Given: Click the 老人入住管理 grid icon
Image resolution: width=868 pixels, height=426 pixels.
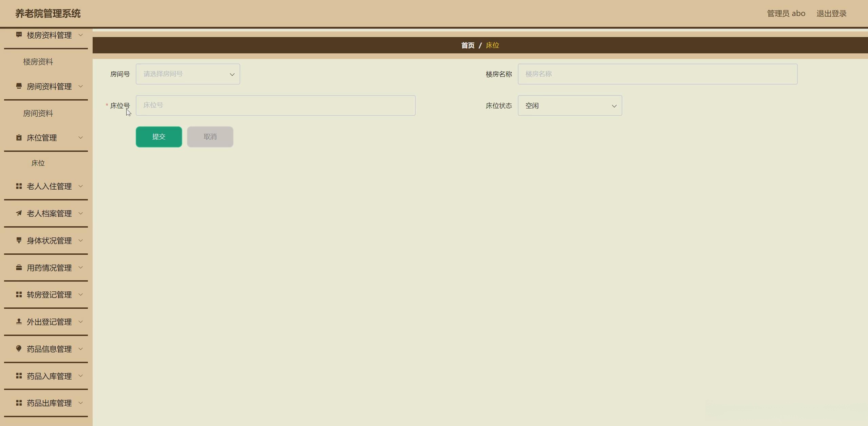Looking at the screenshot, I should [19, 186].
